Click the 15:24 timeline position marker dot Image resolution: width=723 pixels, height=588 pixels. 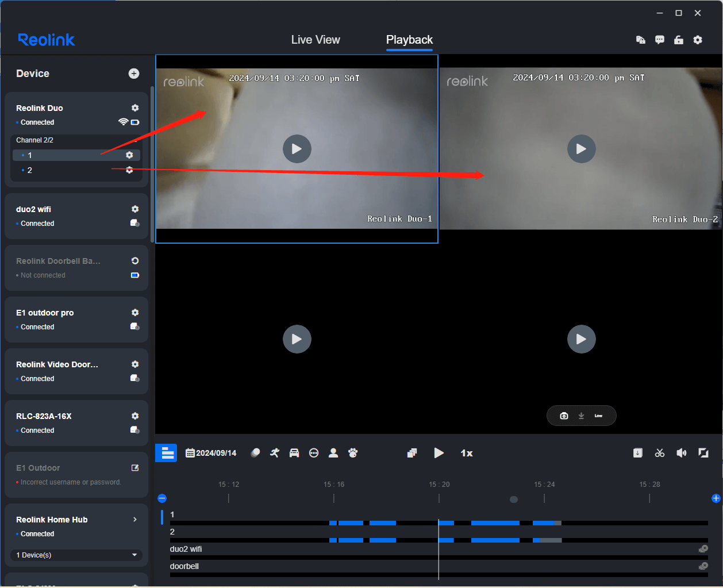click(514, 499)
